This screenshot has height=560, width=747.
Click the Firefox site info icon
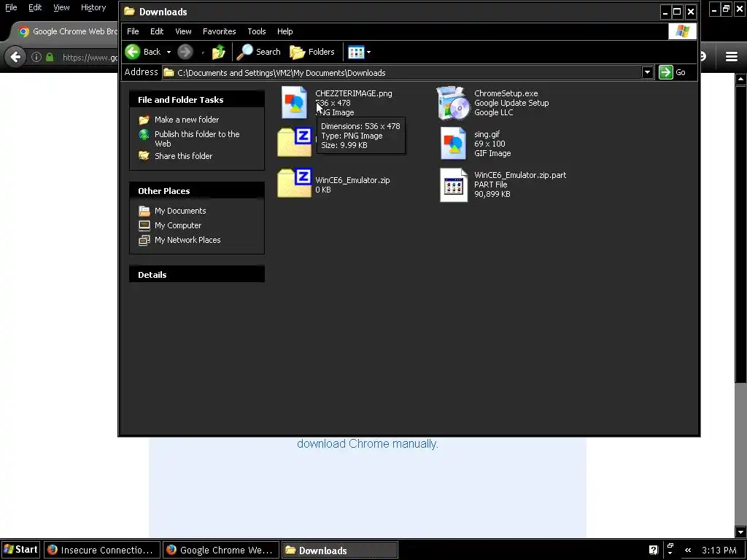click(36, 57)
